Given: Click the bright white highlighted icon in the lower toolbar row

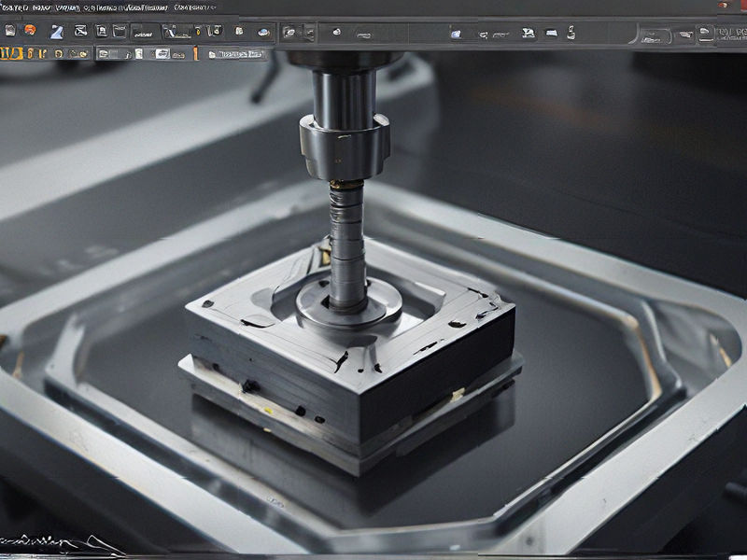Looking at the screenshot, I should 162,54.
